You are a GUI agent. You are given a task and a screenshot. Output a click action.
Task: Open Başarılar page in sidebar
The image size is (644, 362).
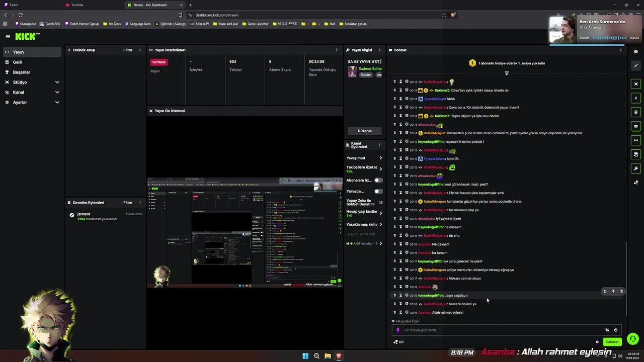pyautogui.click(x=32, y=72)
